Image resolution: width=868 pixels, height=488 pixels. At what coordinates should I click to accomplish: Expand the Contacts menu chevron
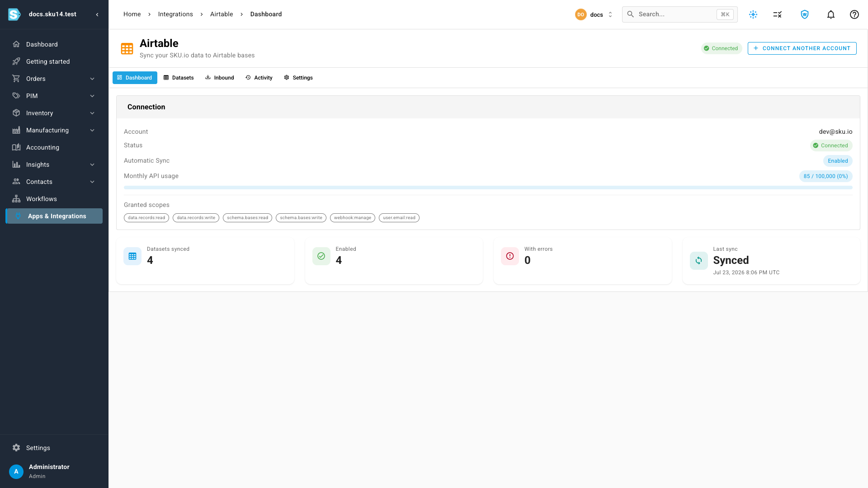coord(92,182)
